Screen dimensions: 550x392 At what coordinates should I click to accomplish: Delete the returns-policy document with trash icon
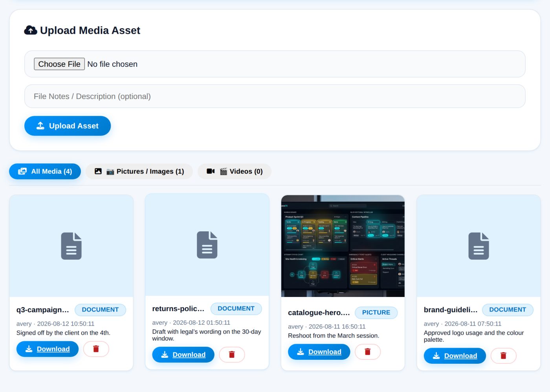tap(232, 354)
